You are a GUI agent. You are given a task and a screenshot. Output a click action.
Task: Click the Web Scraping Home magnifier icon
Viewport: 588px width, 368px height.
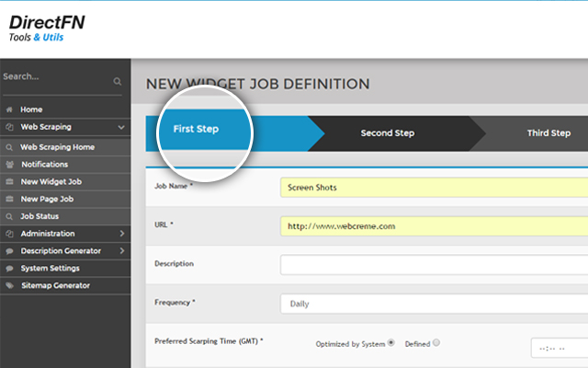pyautogui.click(x=9, y=147)
